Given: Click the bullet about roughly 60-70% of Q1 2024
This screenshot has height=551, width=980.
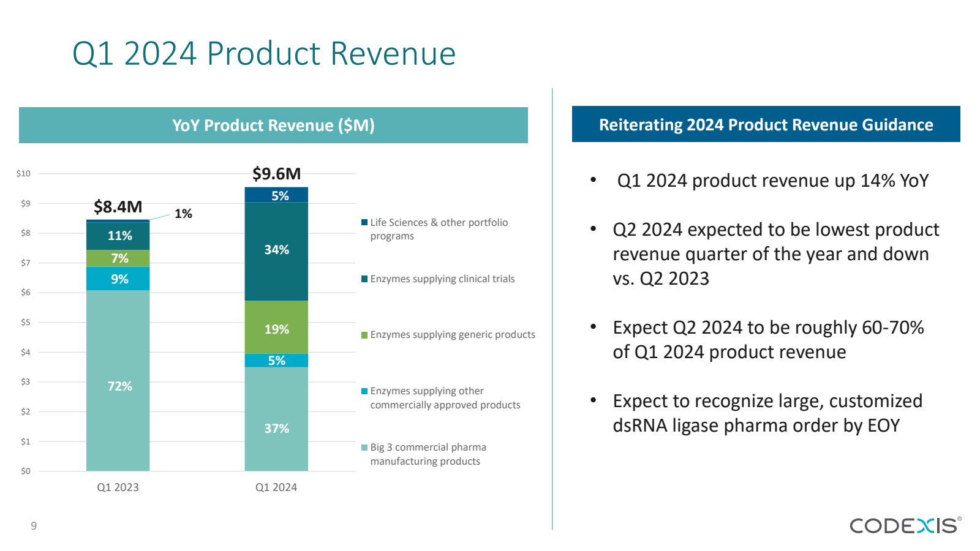Looking at the screenshot, I should tap(768, 340).
